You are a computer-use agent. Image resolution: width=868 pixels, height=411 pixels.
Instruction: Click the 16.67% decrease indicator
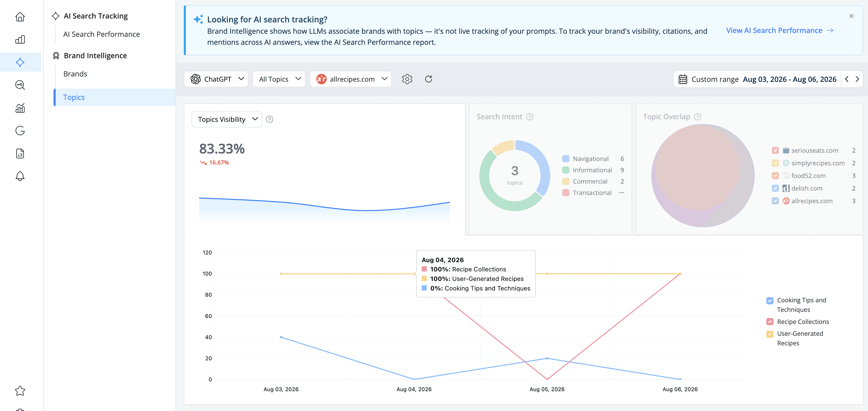coord(215,162)
